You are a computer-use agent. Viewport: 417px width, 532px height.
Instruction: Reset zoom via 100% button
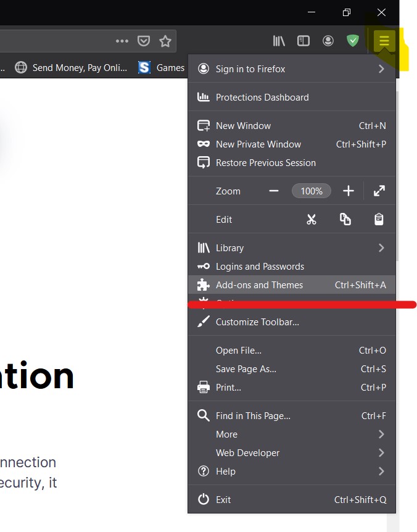312,191
